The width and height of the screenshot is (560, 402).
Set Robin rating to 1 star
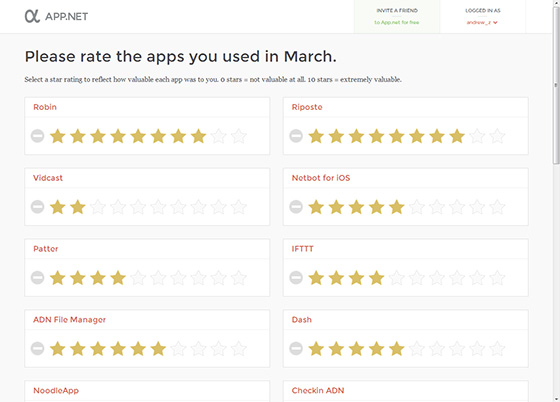[58, 136]
